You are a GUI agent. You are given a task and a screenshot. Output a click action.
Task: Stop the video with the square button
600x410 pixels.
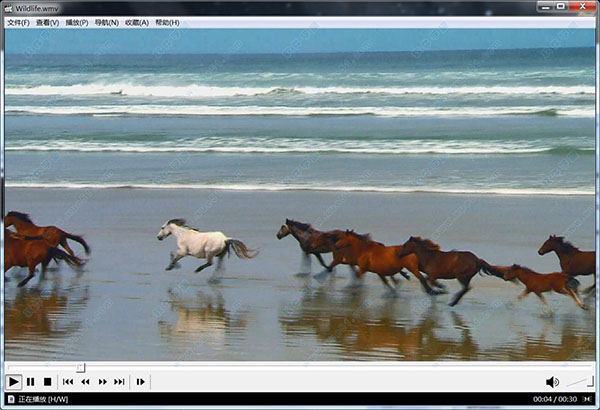(47, 381)
